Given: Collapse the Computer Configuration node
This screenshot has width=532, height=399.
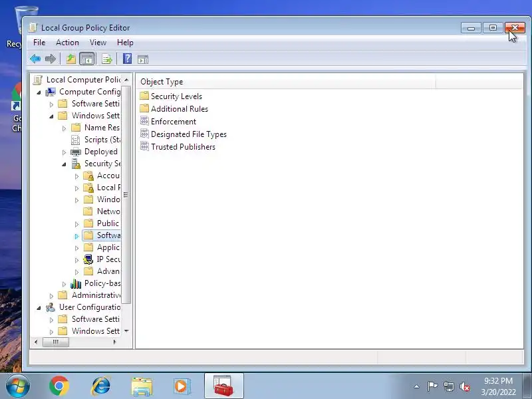Looking at the screenshot, I should coord(39,92).
